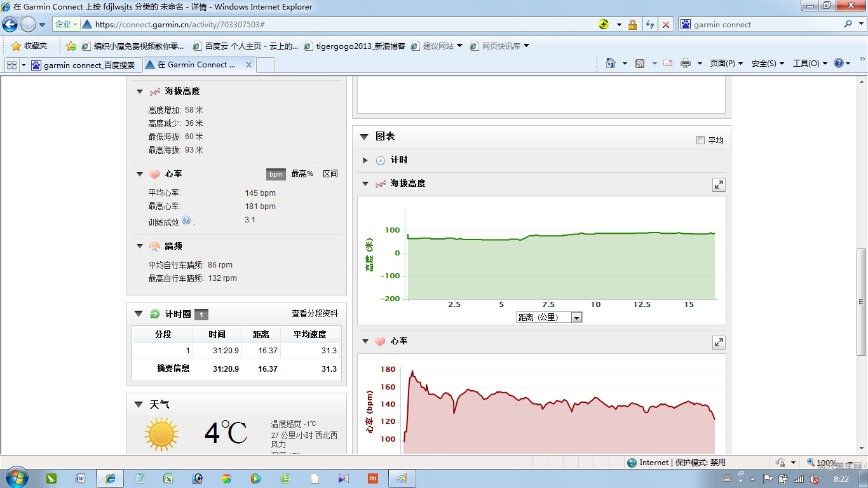Click the 查看分段资料 link
The width and height of the screenshot is (868, 488).
coord(315,314)
